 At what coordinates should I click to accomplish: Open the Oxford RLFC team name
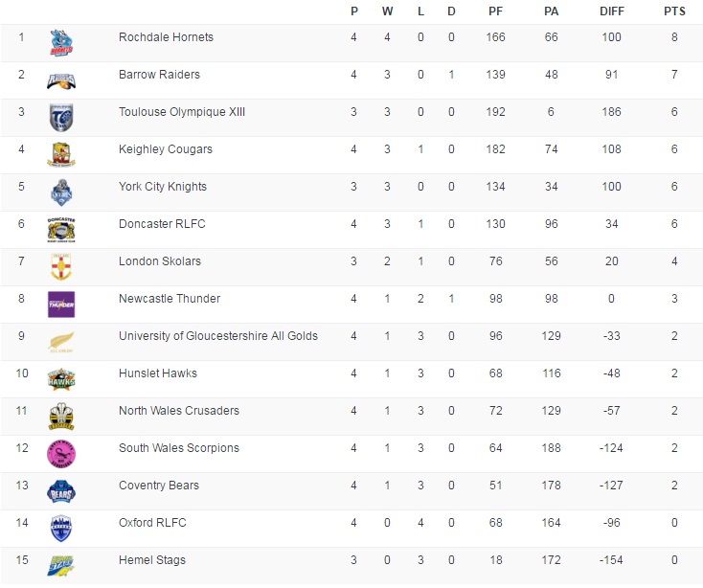[152, 523]
